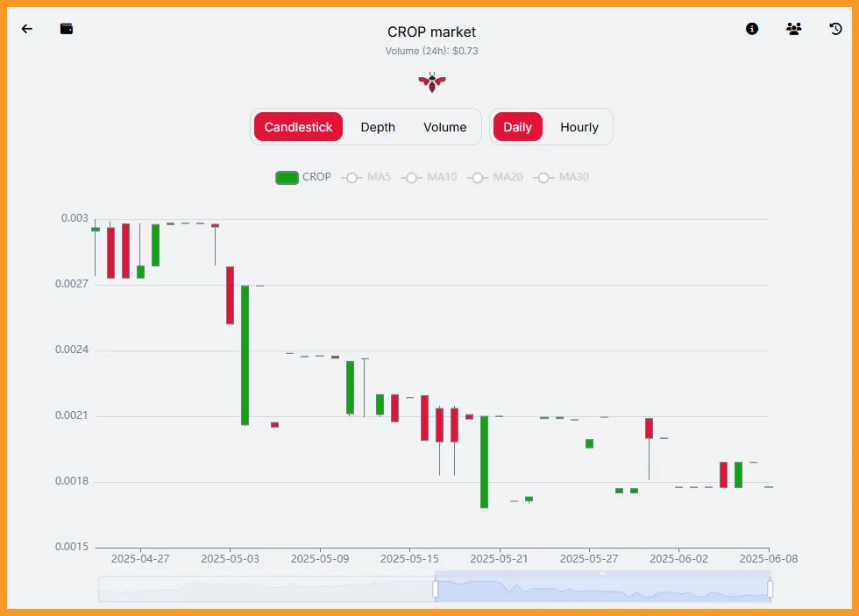Click the left zoom range handle
Screen dimensions: 859x616
[436, 589]
